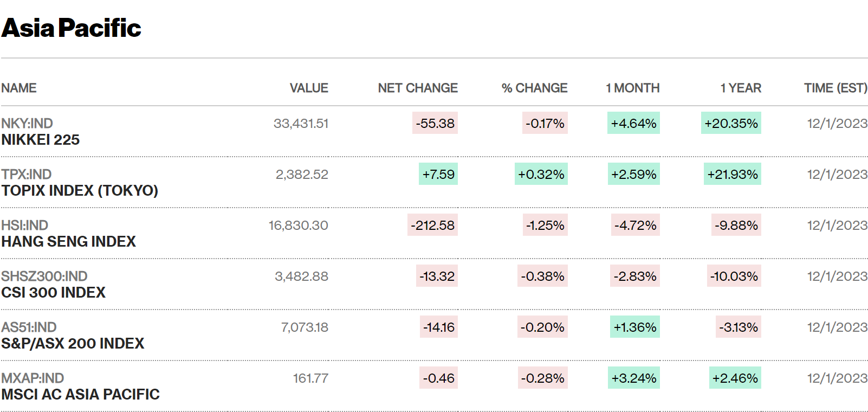Click the VALUE column header
868x412 pixels.
[309, 88]
